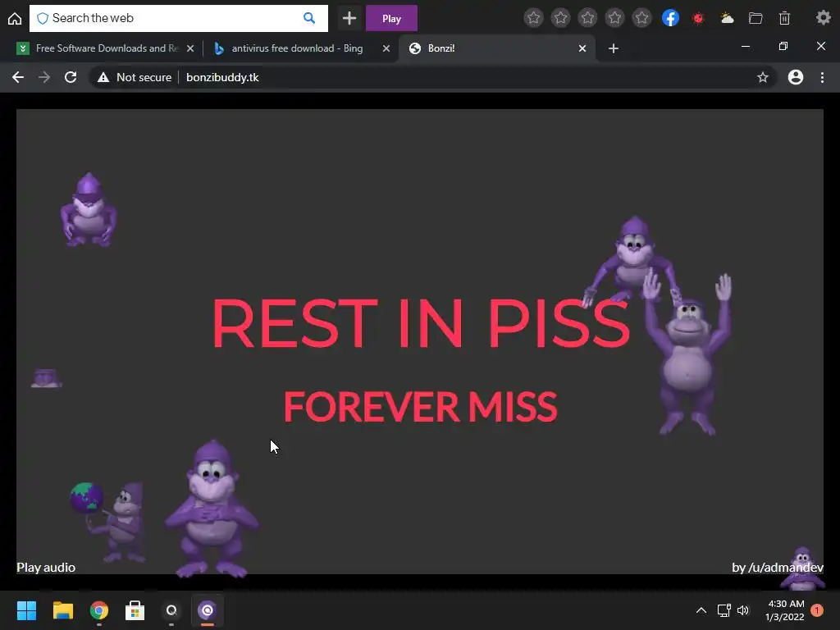Open Google Chrome from taskbar

99,610
